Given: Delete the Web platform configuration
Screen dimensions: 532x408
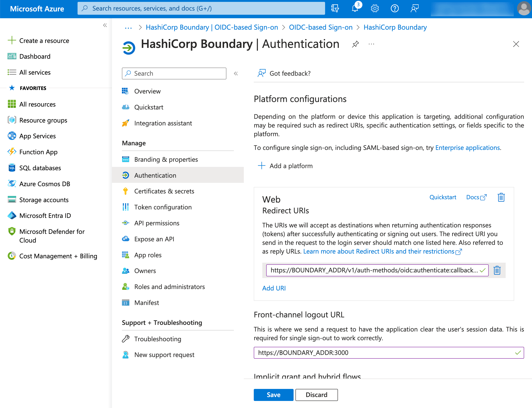Looking at the screenshot, I should (501, 197).
